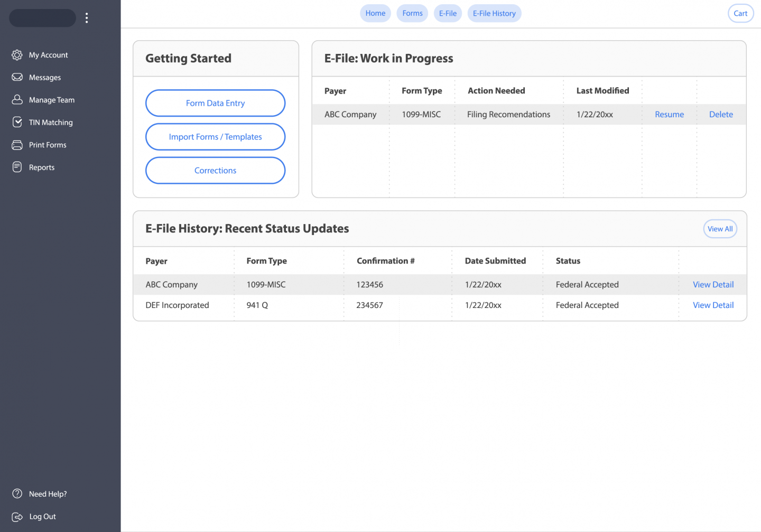The height and width of the screenshot is (532, 761).
Task: View detail for DEF Incorporated filing
Action: click(x=713, y=305)
